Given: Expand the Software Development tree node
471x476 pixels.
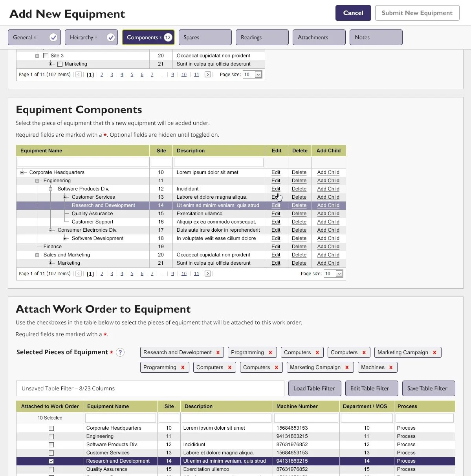Looking at the screenshot, I should pyautogui.click(x=65, y=238).
